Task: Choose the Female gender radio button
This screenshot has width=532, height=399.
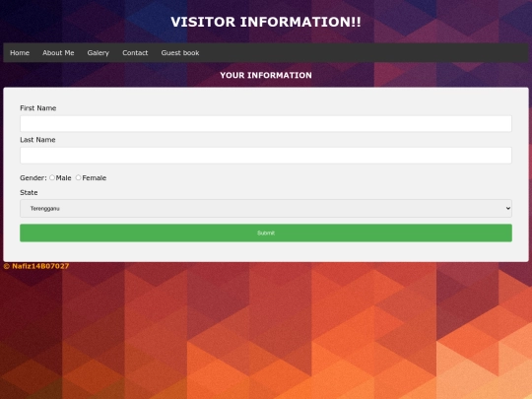Action: click(x=79, y=177)
